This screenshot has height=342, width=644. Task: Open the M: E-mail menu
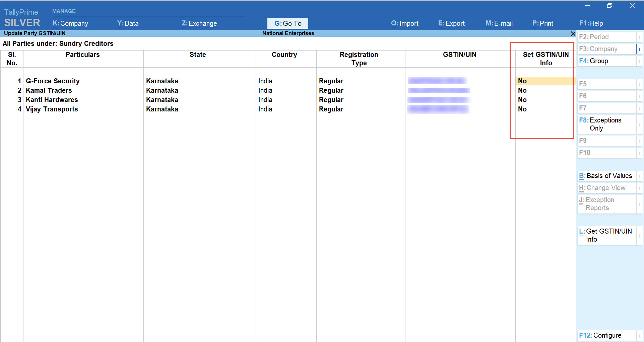[x=499, y=23]
